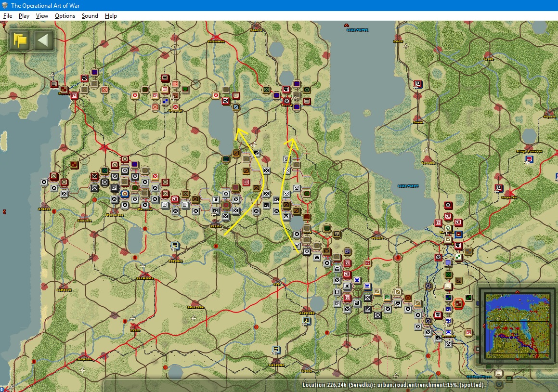
Task: Select the dark teal HQ counter below the lake
Action: (x=226, y=159)
